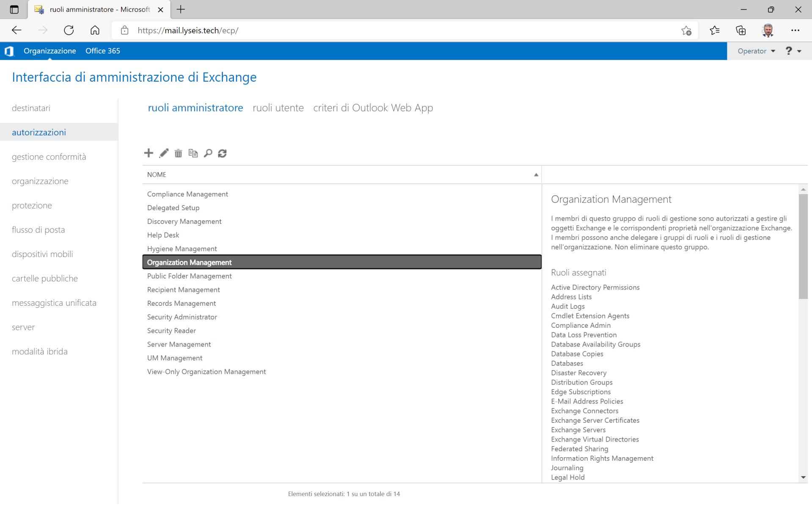Screen dimensions: 812x513
Task: Select Recipient Management role group
Action: point(342,290)
